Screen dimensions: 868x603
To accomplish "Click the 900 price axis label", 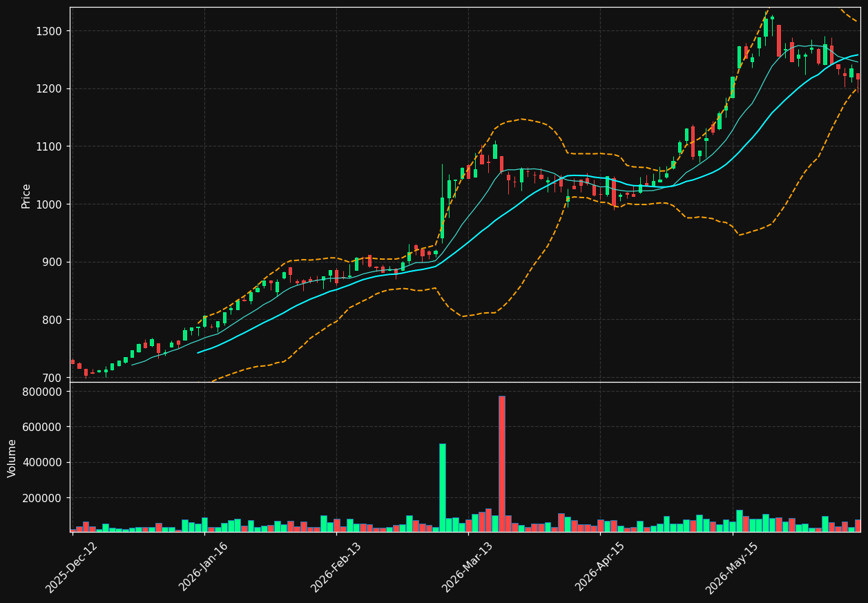I will 52,262.
